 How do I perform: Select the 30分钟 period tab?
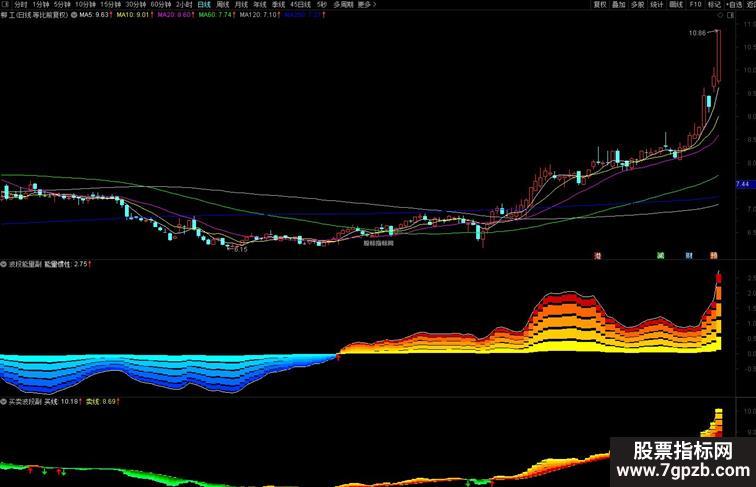pyautogui.click(x=135, y=4)
